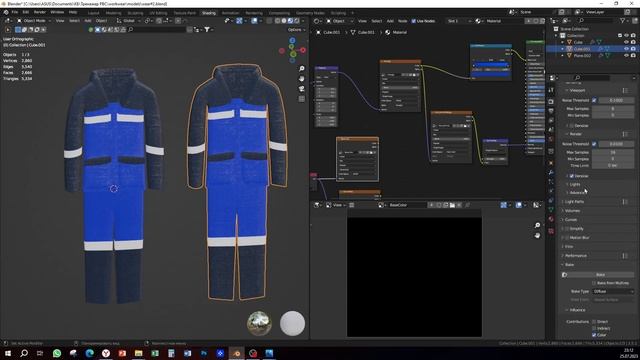640x360 pixels.
Task: Click the Bake button
Action: pos(600,275)
